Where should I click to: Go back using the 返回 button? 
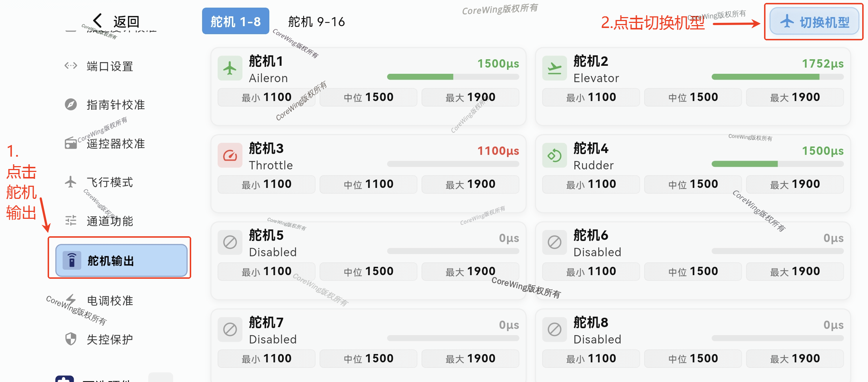[x=116, y=21]
